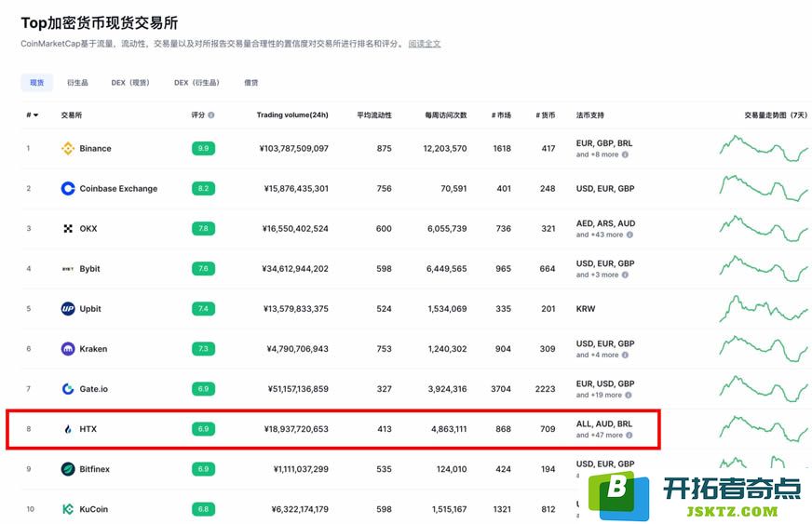Switch to the DEX（现货） tab
Screen dimensions: 812x524
(130, 82)
